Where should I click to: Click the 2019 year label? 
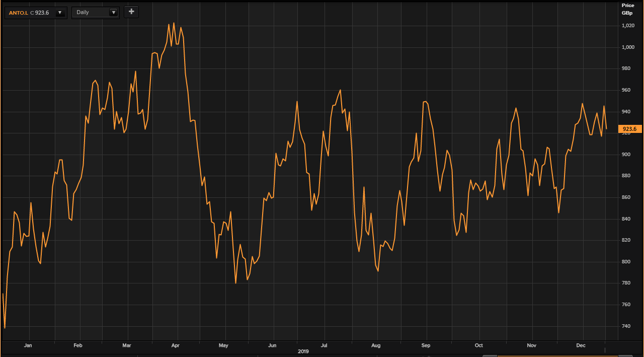point(303,351)
